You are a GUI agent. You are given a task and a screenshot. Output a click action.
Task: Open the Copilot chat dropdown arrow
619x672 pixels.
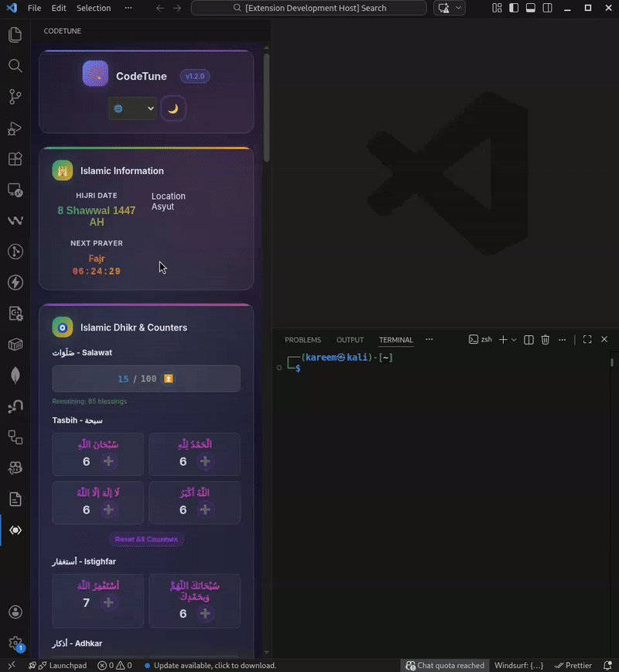coord(458,8)
